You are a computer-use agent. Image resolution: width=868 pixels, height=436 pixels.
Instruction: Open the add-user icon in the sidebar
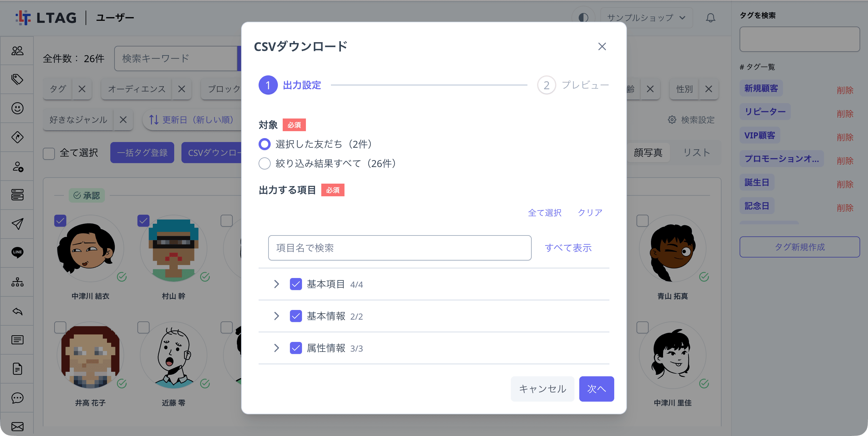(17, 166)
